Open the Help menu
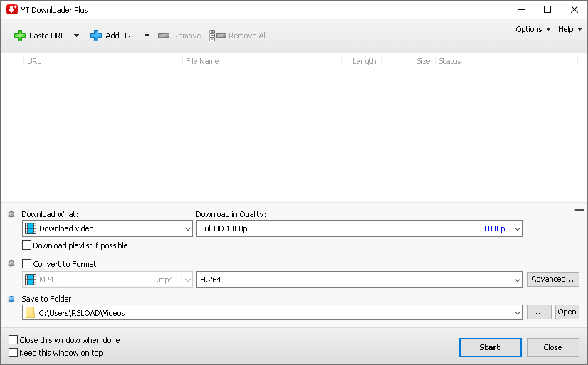The width and height of the screenshot is (588, 365). point(569,29)
